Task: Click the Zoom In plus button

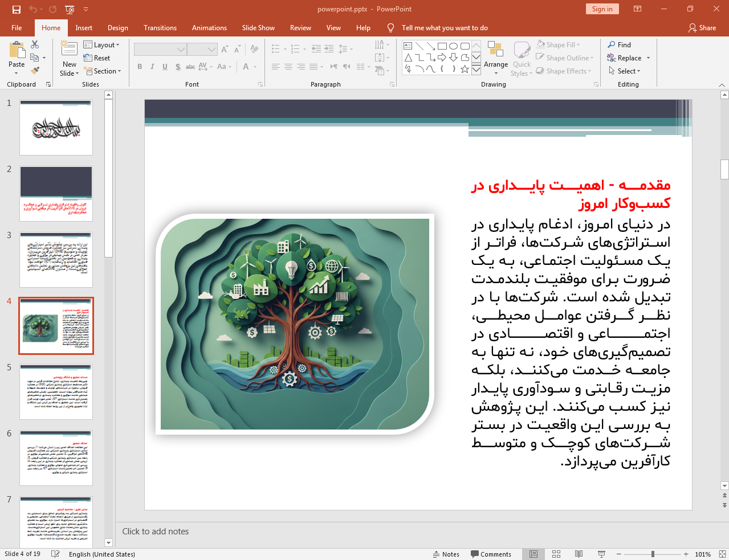Action: point(686,554)
